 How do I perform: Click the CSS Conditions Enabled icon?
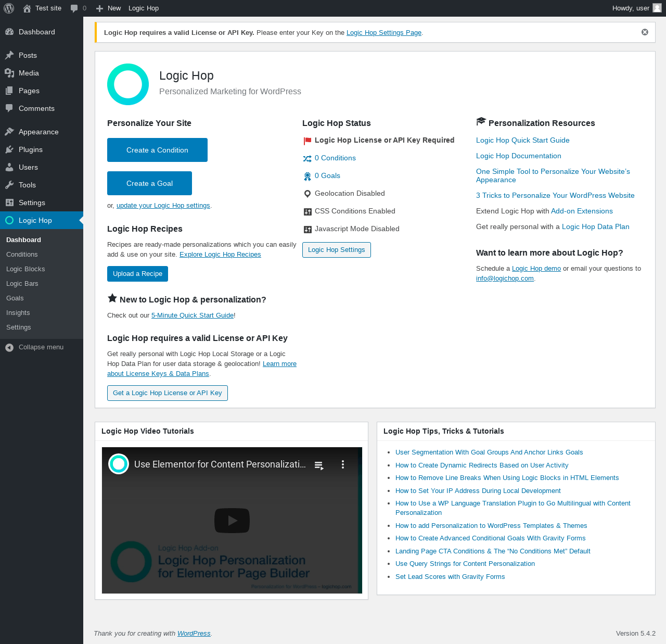coord(308,212)
